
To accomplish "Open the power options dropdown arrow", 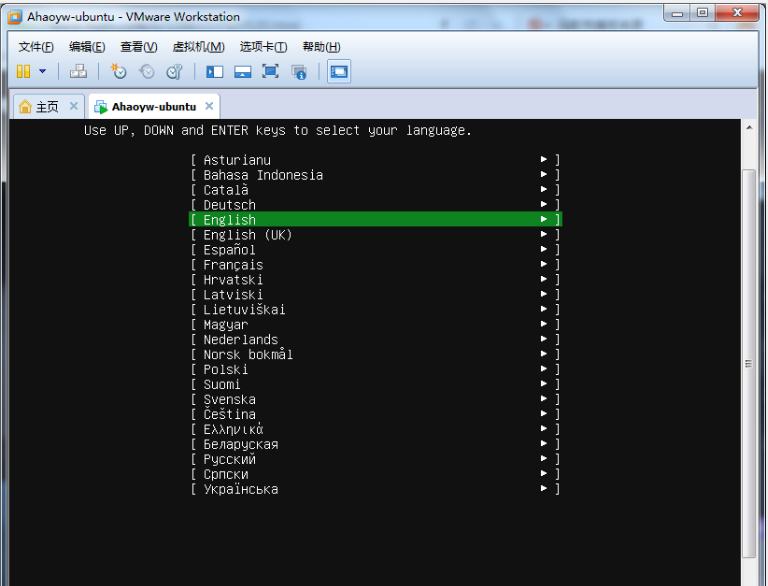I will (42, 71).
